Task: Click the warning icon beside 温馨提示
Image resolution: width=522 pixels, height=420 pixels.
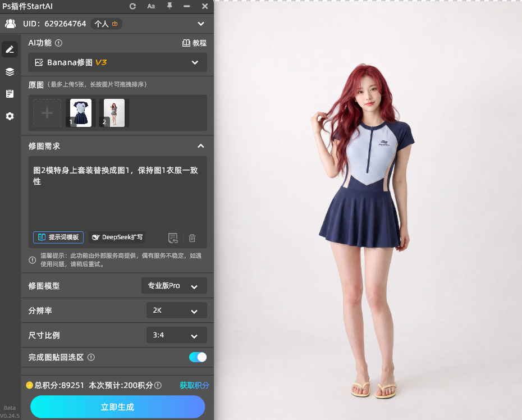Action: pos(33,260)
